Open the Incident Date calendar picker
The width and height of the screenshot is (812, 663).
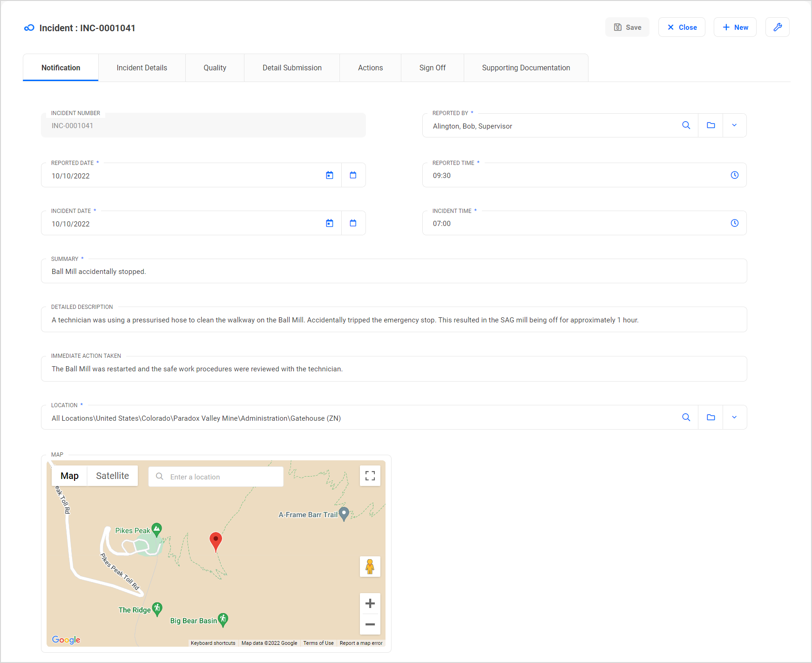click(330, 223)
